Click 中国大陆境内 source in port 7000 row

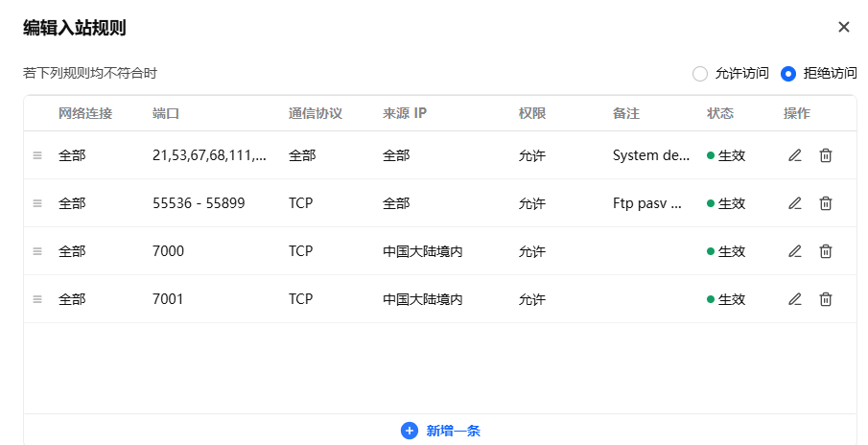422,251
